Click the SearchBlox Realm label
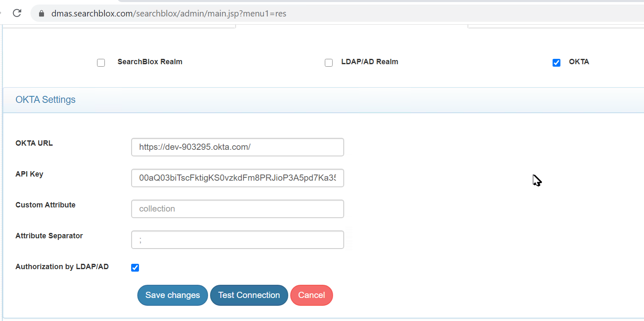This screenshot has height=321, width=644. (x=150, y=62)
